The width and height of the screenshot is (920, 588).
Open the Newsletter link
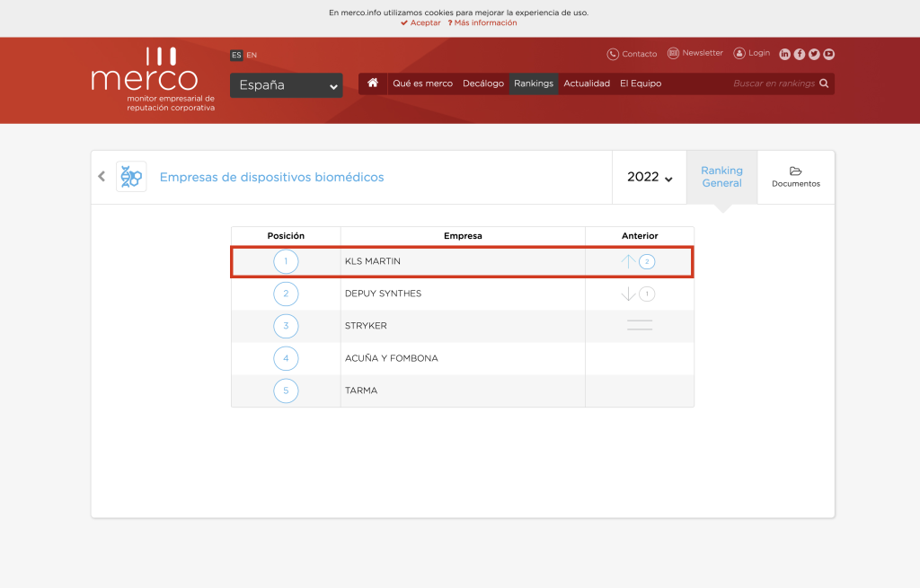coord(703,53)
